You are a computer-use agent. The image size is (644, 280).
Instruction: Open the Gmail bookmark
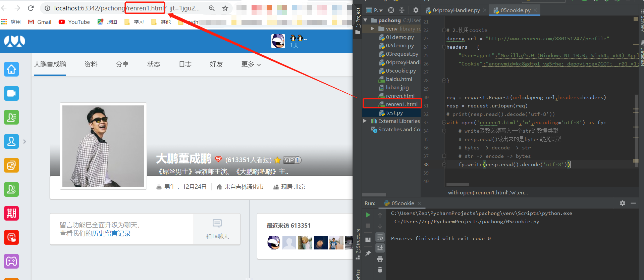40,22
